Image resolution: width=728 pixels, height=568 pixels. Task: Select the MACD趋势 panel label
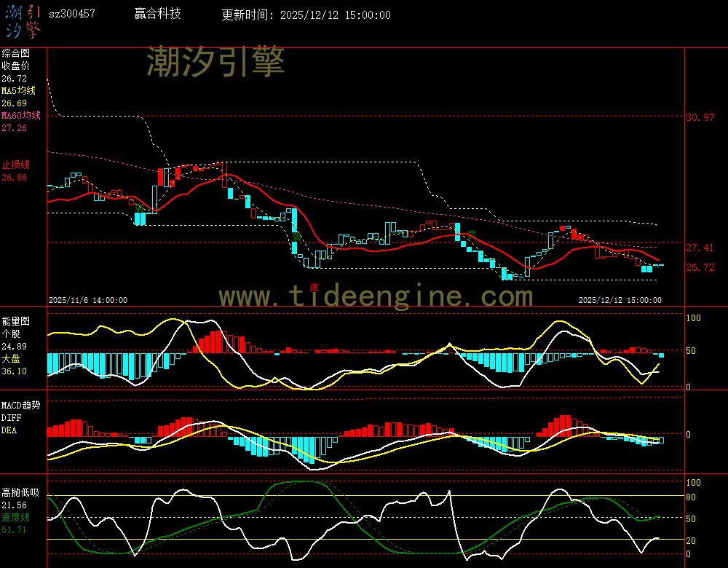click(x=20, y=405)
